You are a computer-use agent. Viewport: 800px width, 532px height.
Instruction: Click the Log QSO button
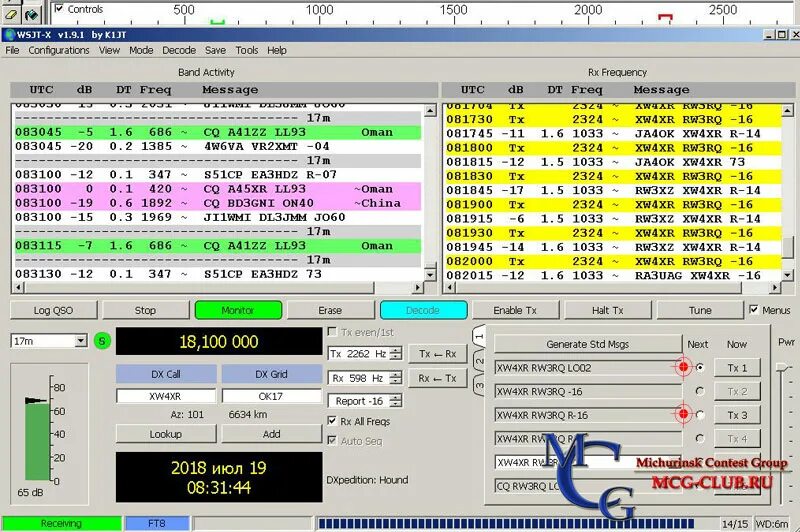tap(54, 310)
